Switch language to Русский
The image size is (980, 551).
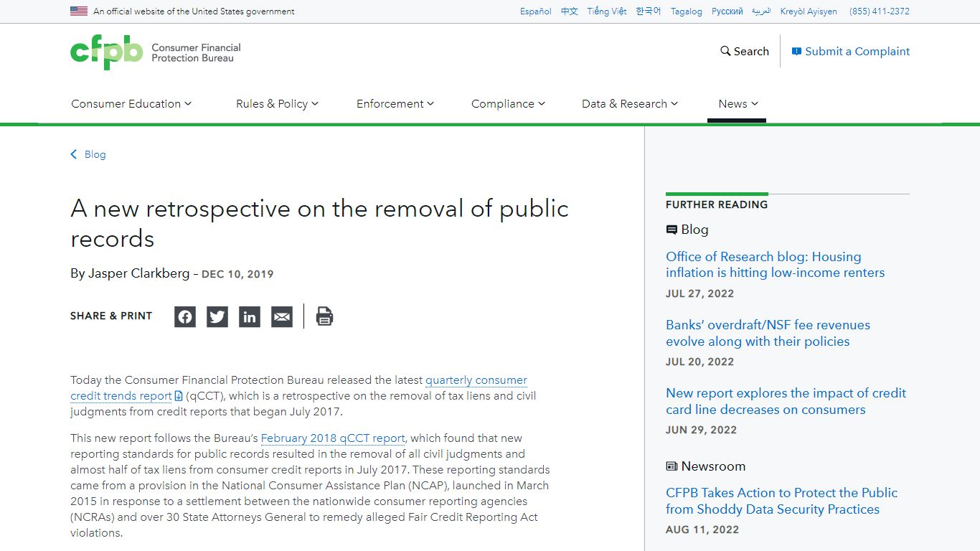click(727, 11)
